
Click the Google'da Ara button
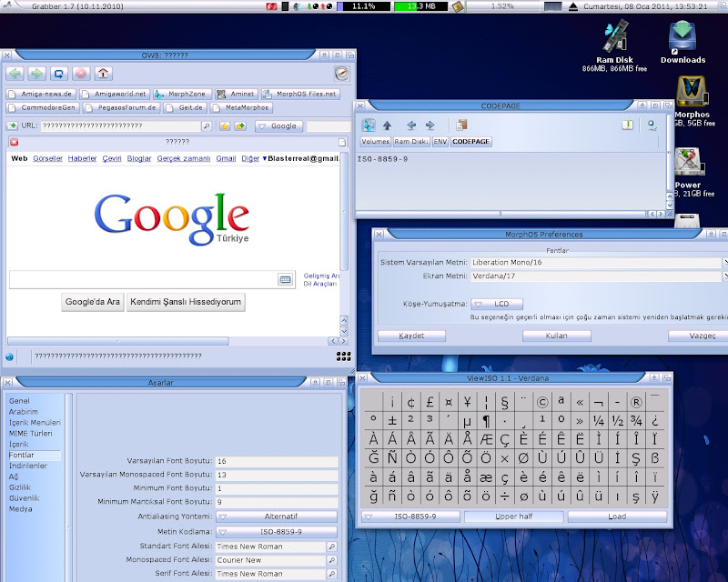[93, 302]
